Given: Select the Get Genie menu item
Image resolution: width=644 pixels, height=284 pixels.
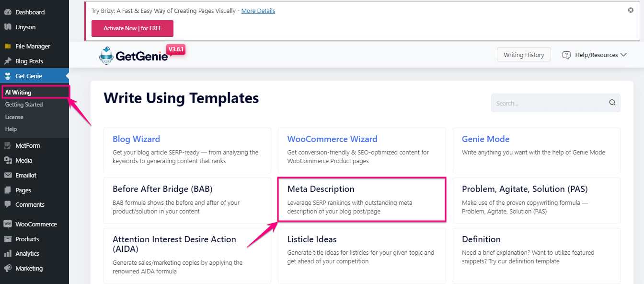Looking at the screenshot, I should point(29,76).
